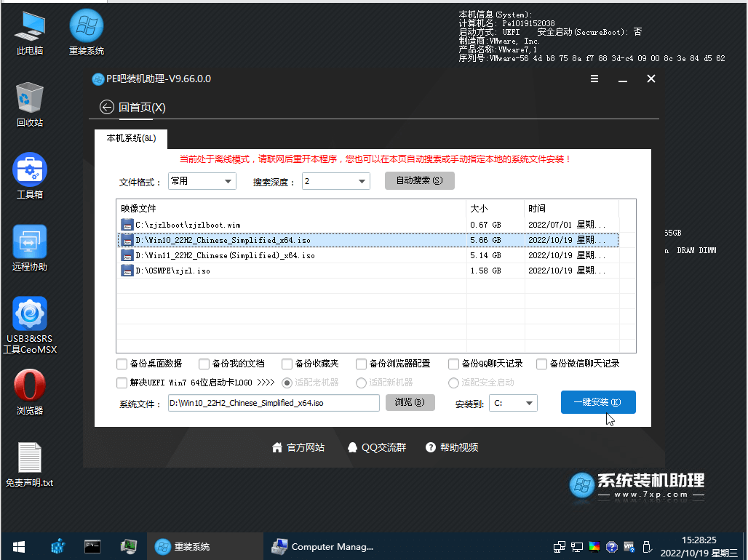This screenshot has height=560, width=748.
Task: Click the 自动搜索(S) button
Action: 419,181
